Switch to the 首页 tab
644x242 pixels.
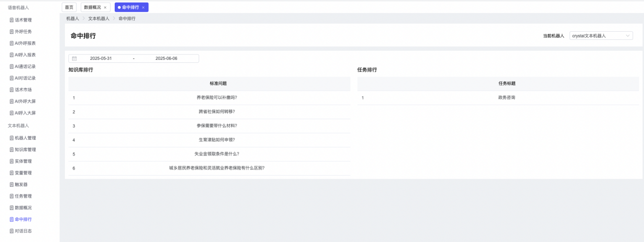(x=69, y=8)
